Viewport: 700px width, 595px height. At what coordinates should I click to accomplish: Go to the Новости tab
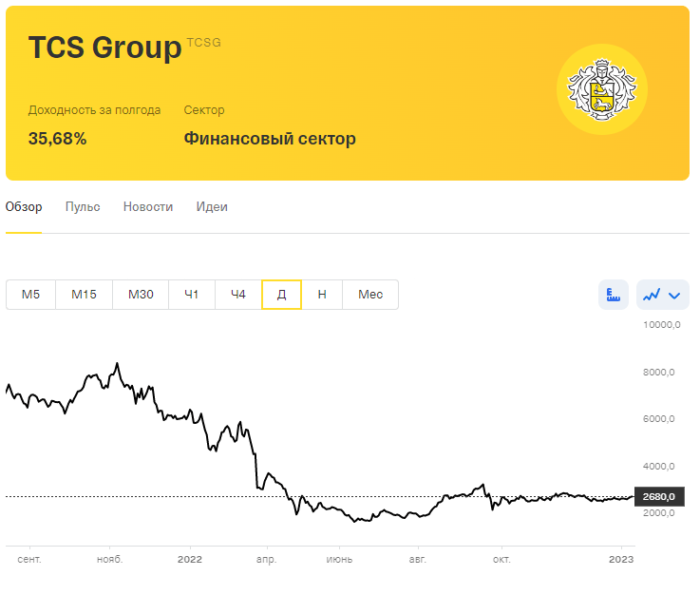tap(148, 207)
